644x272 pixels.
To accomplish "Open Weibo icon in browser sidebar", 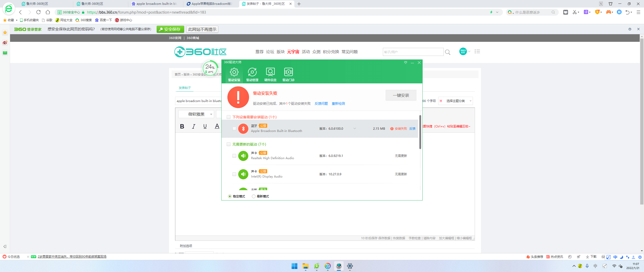I will [x=5, y=43].
